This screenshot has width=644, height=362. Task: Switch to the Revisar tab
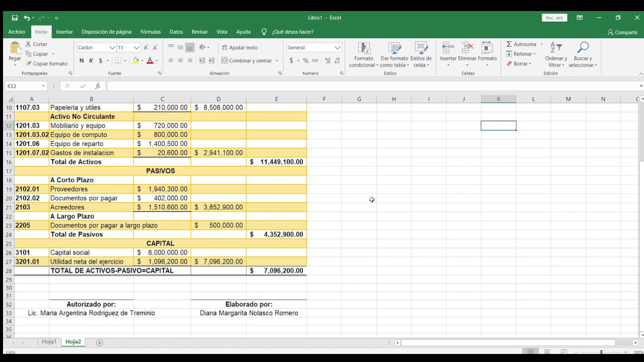(200, 32)
